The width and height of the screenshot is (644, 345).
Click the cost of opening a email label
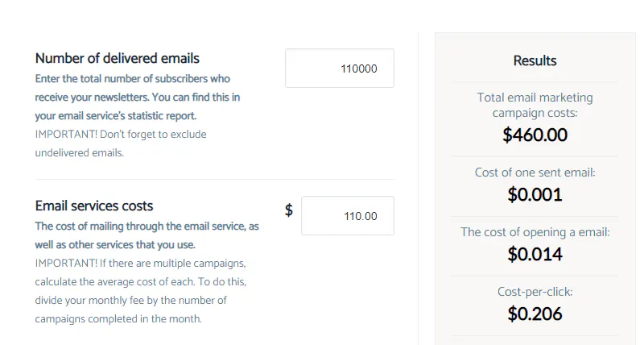tap(535, 232)
